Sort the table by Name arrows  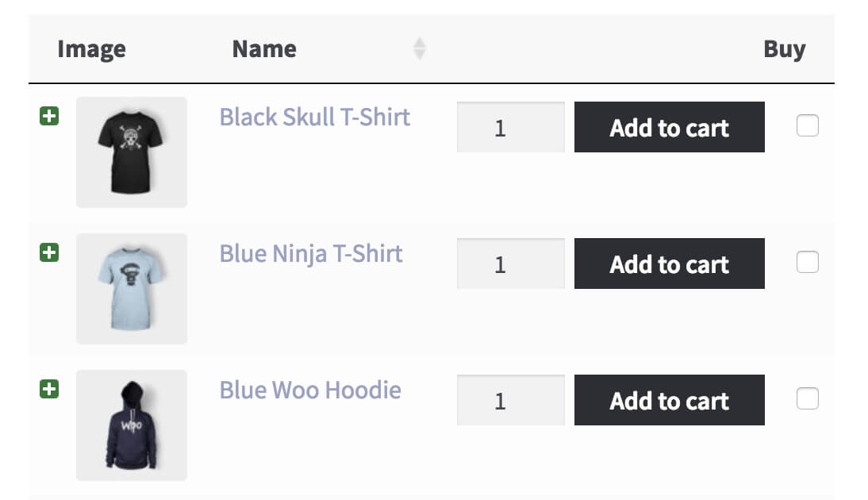click(420, 49)
